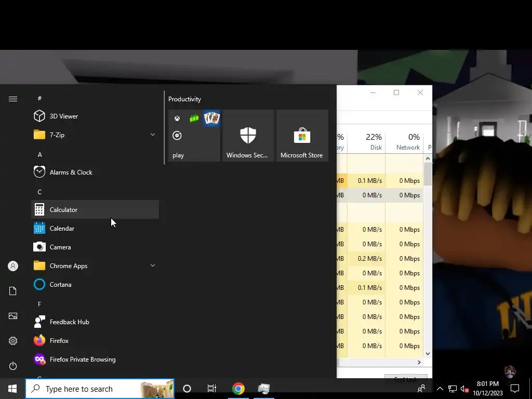Image resolution: width=532 pixels, height=399 pixels.
Task: Open the Windows Security tile
Action: [248, 136]
